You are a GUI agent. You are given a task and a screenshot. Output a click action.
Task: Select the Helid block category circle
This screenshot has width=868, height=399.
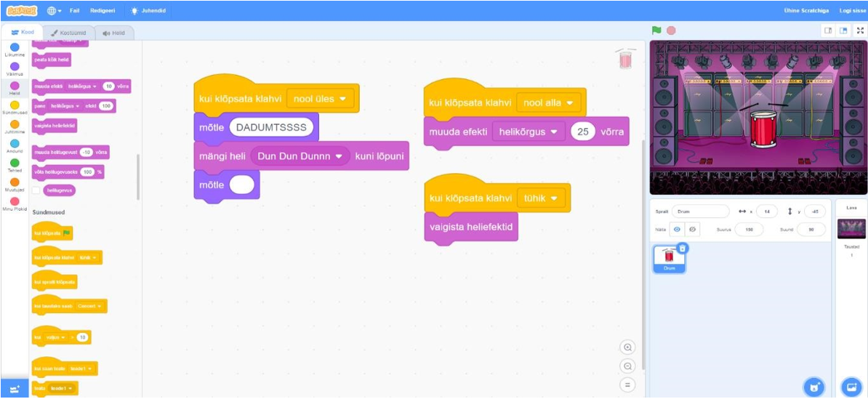coord(15,86)
